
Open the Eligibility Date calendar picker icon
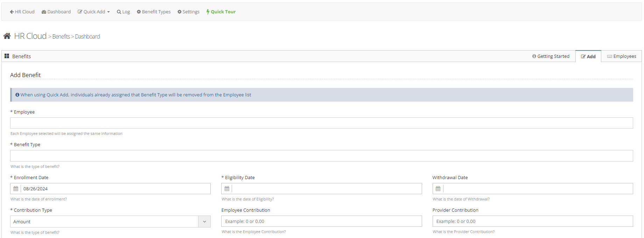[x=227, y=189]
